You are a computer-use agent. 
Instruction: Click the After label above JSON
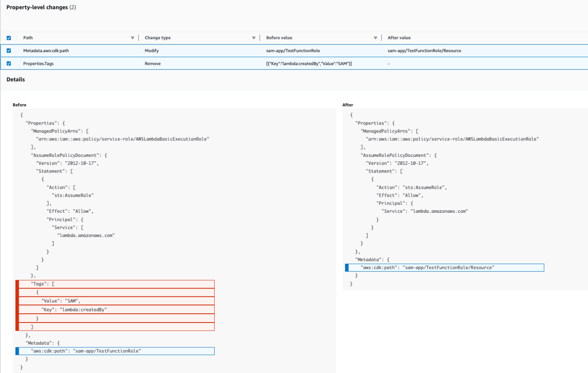coord(348,105)
